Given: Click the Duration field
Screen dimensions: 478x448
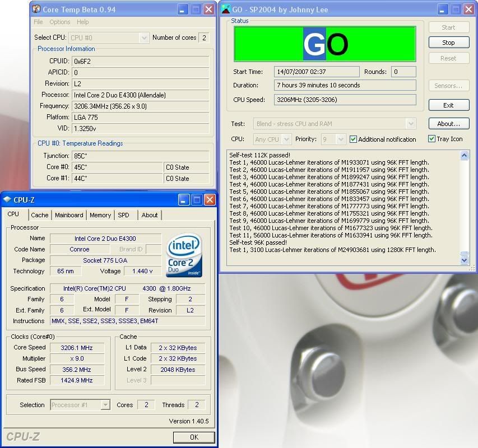Looking at the screenshot, I should [x=345, y=85].
